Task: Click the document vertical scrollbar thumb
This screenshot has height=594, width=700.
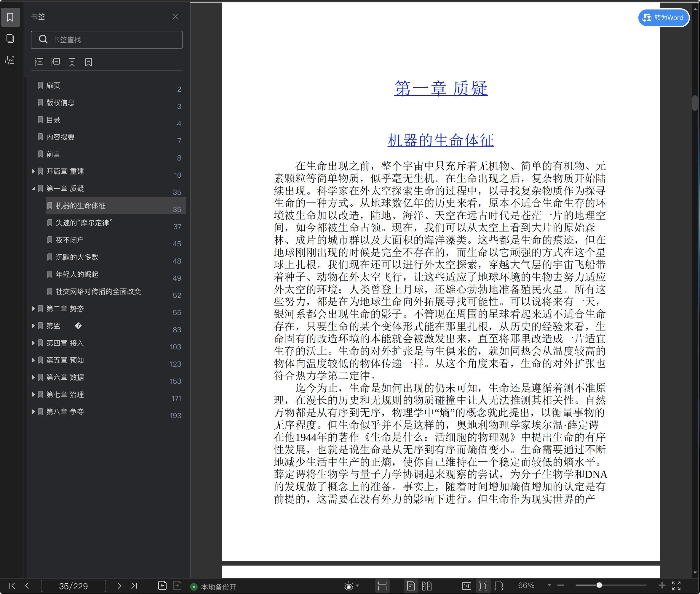Action: pos(695,103)
